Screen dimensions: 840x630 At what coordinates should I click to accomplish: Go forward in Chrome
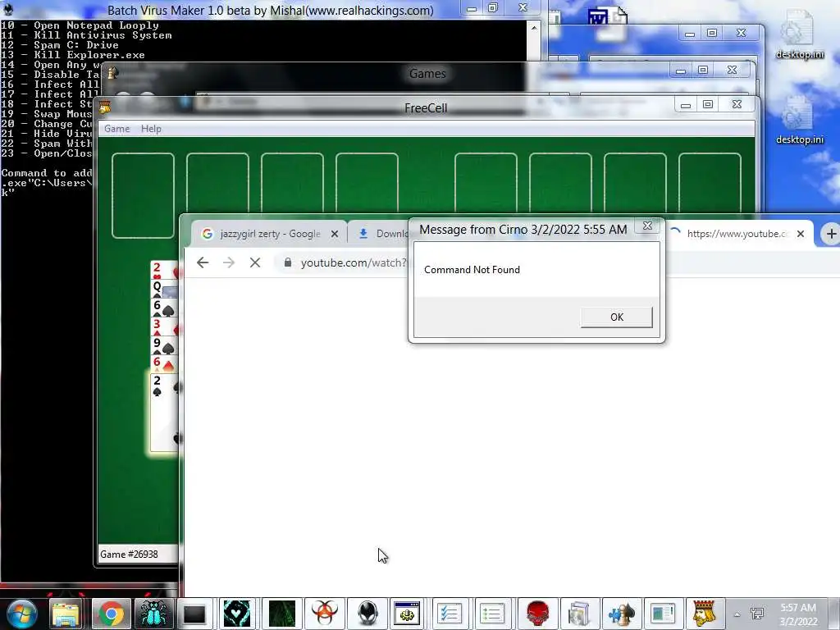click(229, 262)
